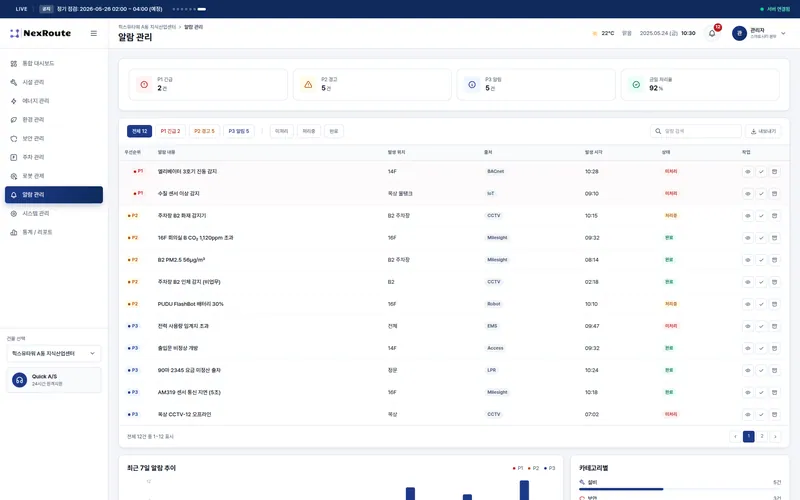The image size is (800, 500).
Task: Open the notification bell with red badge
Action: tap(713, 33)
